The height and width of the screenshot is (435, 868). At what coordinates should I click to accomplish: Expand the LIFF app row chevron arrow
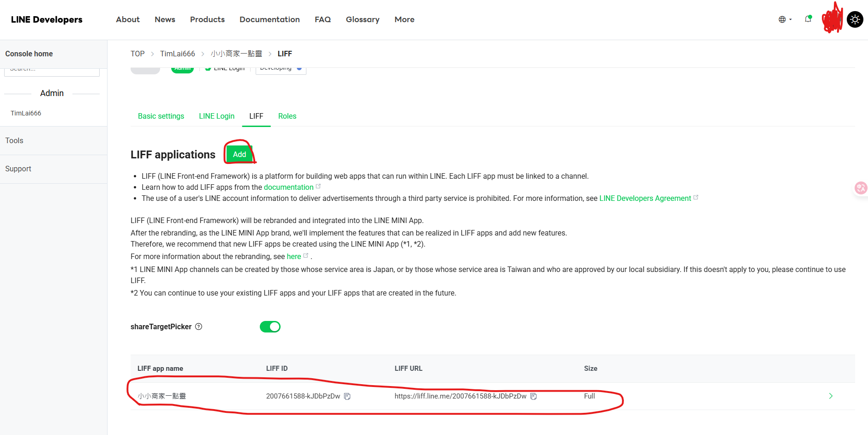pyautogui.click(x=831, y=396)
